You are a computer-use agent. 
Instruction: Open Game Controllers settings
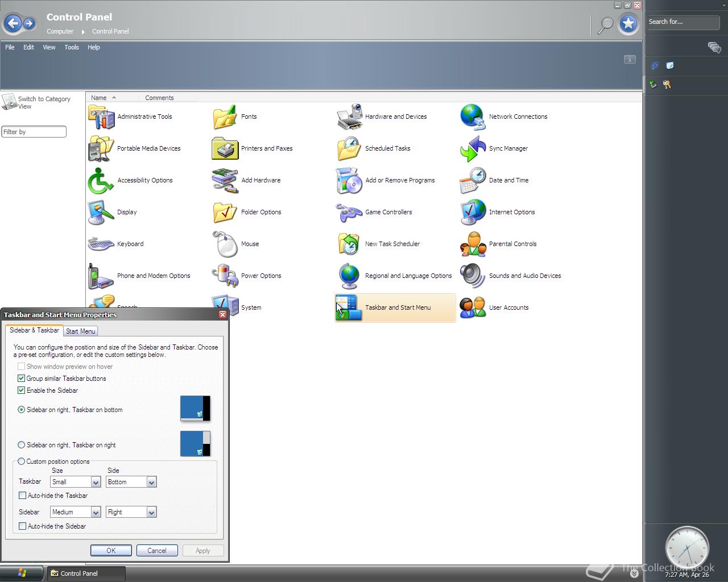point(388,212)
